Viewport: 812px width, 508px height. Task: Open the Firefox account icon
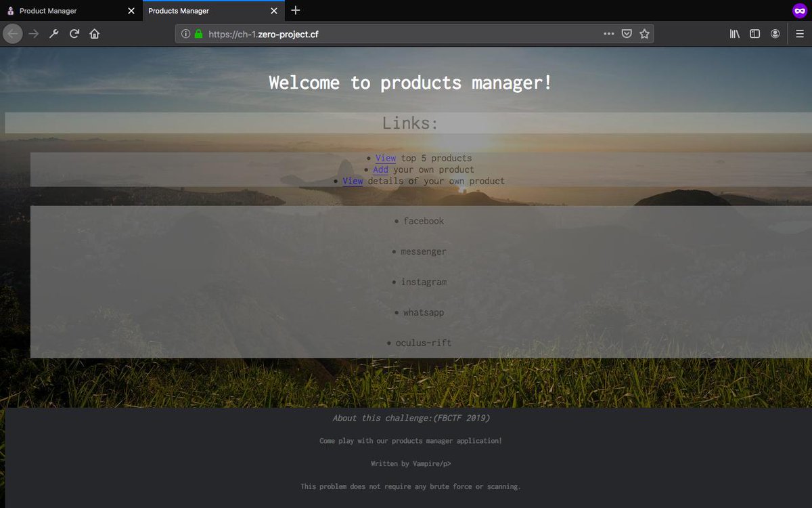(775, 34)
